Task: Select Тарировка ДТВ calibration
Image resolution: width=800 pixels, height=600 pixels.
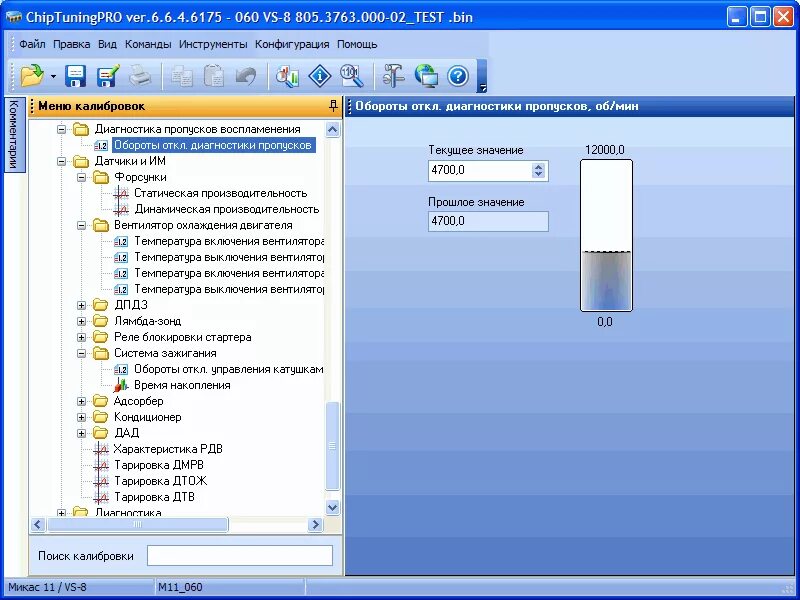Action: point(154,496)
